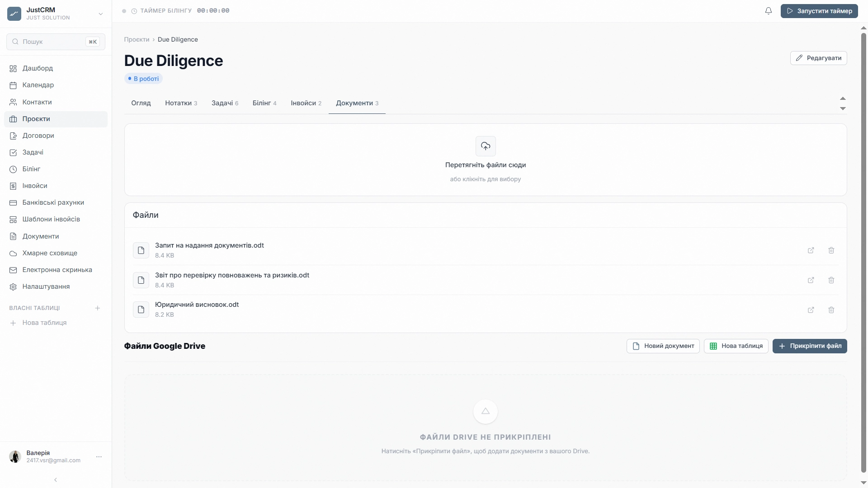Go to Дашборд in sidebar

point(56,68)
